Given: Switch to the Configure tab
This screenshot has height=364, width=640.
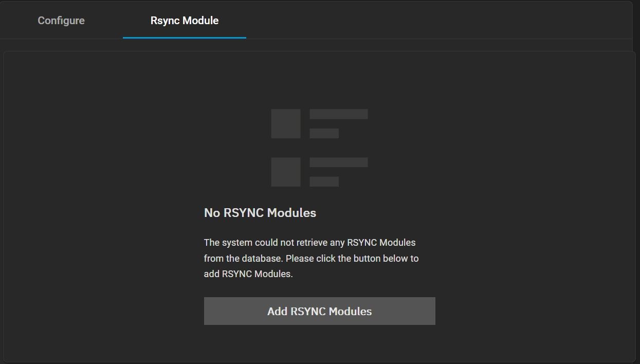Looking at the screenshot, I should click(61, 21).
